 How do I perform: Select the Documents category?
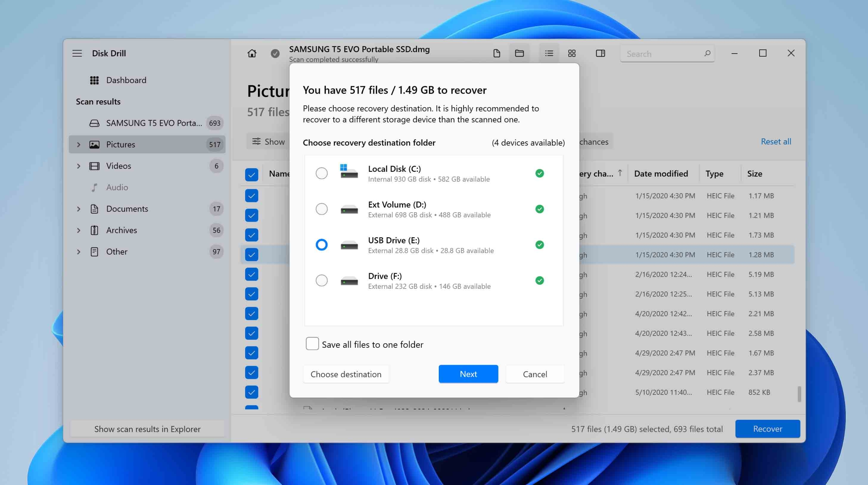pyautogui.click(x=147, y=208)
